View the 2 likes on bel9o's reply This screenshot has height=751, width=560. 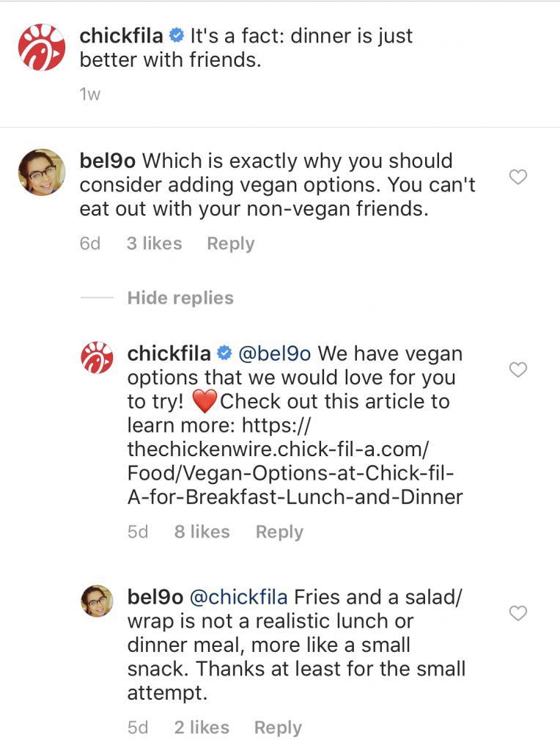(202, 728)
